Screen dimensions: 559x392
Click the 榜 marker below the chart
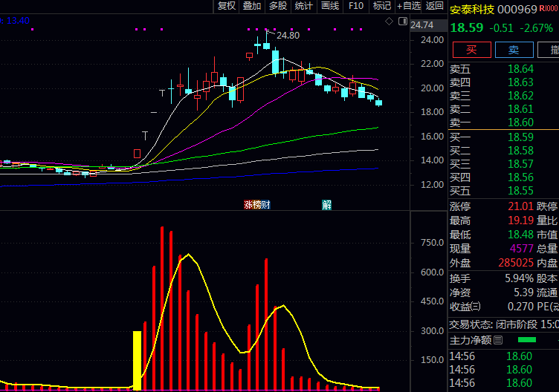(x=256, y=205)
